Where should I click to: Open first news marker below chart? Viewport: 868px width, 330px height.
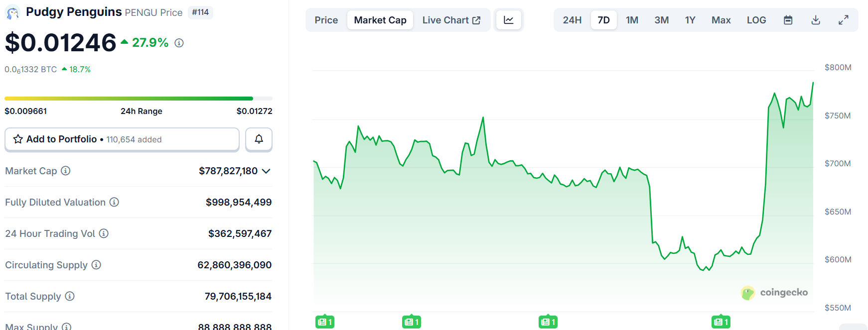pos(325,322)
